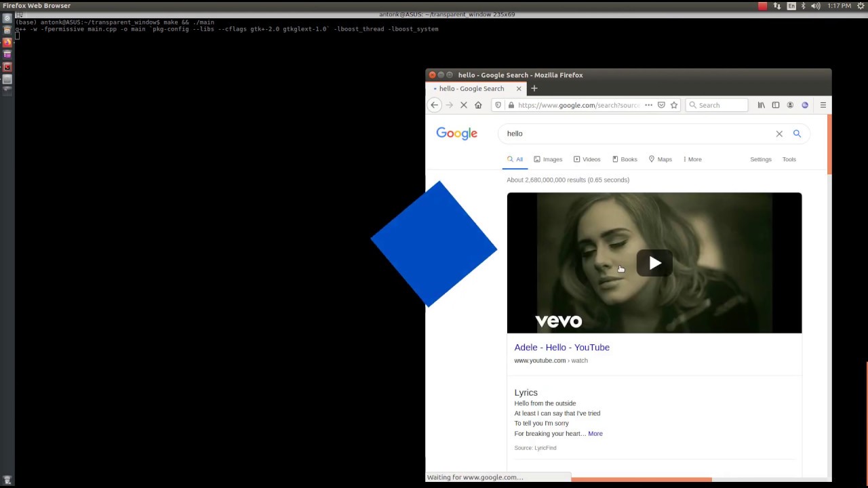The image size is (868, 488).
Task: Click the Google logo
Action: coord(457,134)
